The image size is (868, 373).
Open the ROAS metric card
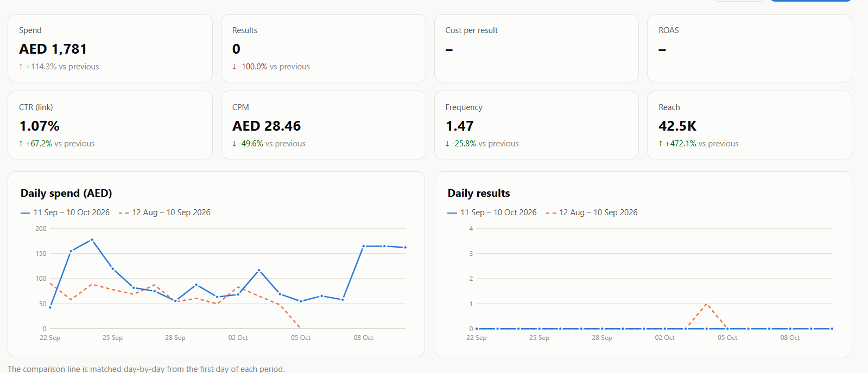click(x=749, y=48)
